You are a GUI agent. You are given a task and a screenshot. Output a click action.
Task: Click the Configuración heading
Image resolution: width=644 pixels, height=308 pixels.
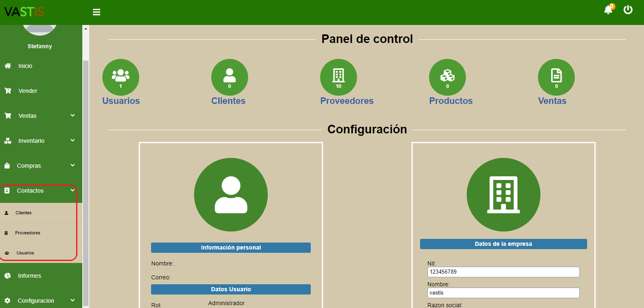click(367, 129)
